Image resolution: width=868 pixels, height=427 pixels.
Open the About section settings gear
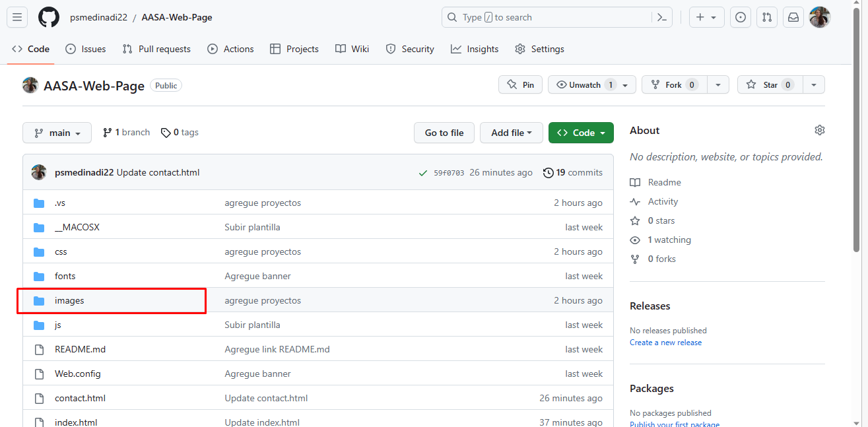point(819,130)
